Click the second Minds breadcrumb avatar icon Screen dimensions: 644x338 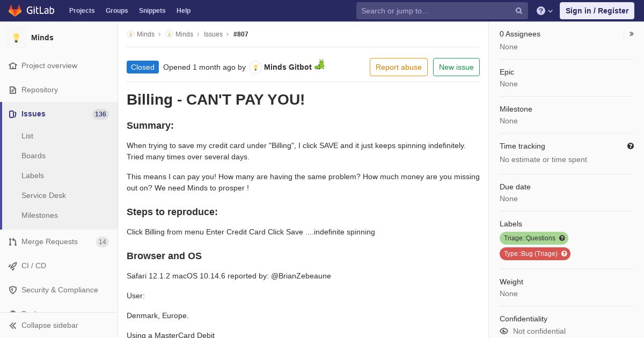[x=169, y=34]
